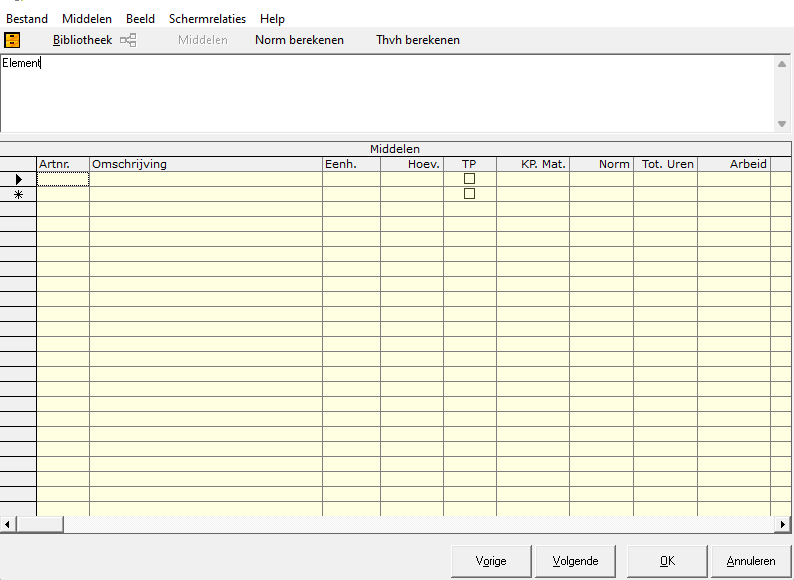Click the horizontal scrollbar left arrow
Image resolution: width=794 pixels, height=580 pixels.
(8, 524)
